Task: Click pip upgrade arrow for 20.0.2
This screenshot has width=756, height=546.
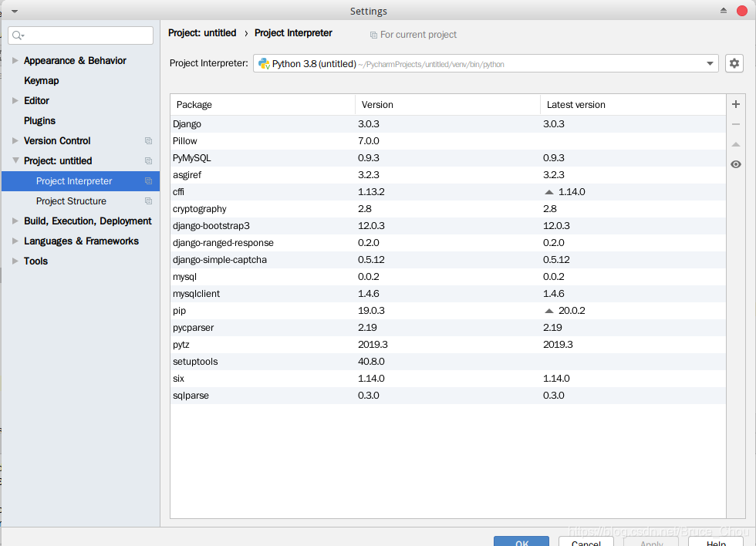Action: 548,310
